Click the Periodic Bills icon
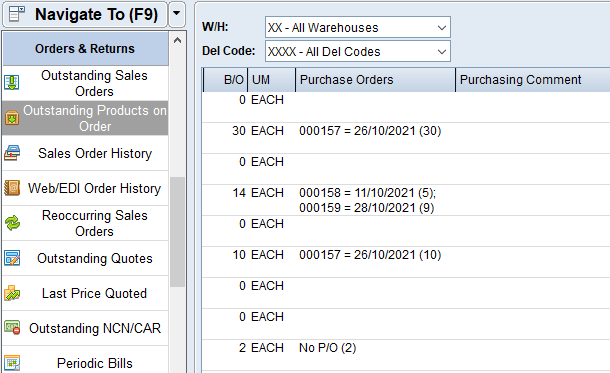Screen dimensions: 610x373 pyautogui.click(x=12, y=363)
